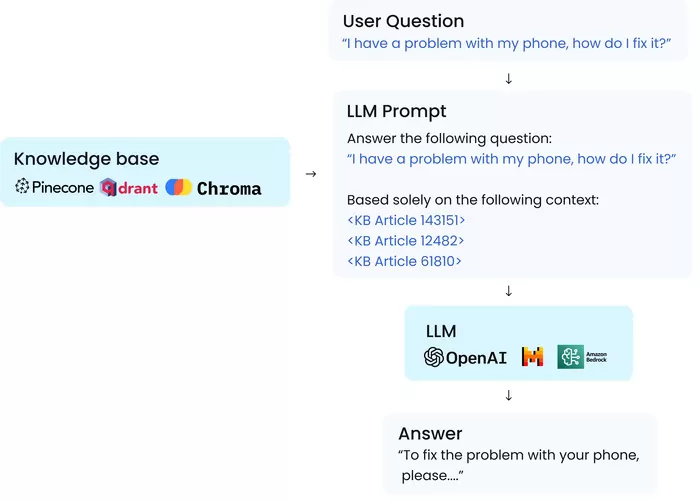Screen dimensions: 700x501
Task: Click the arrow below LLM Prompt box
Action: pos(508,291)
